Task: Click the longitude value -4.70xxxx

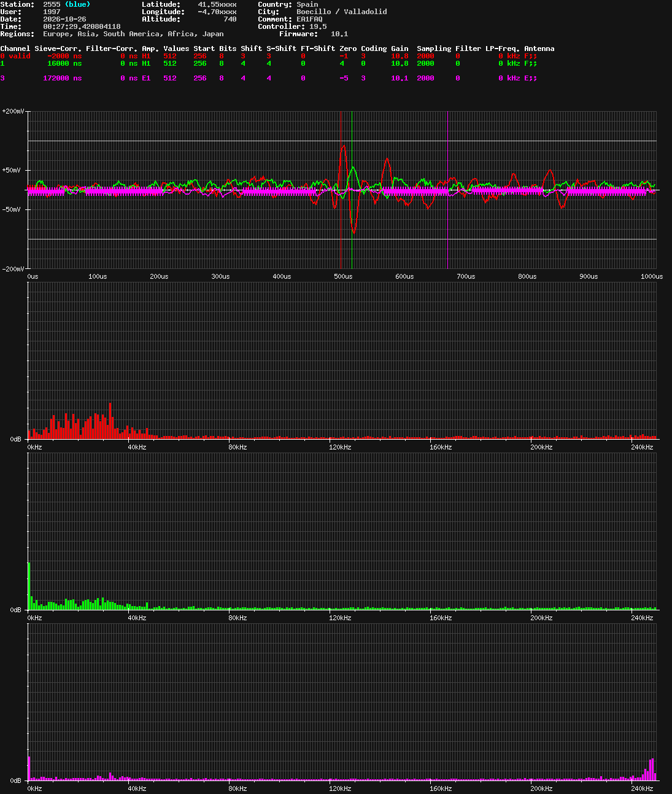Action: pyautogui.click(x=217, y=12)
